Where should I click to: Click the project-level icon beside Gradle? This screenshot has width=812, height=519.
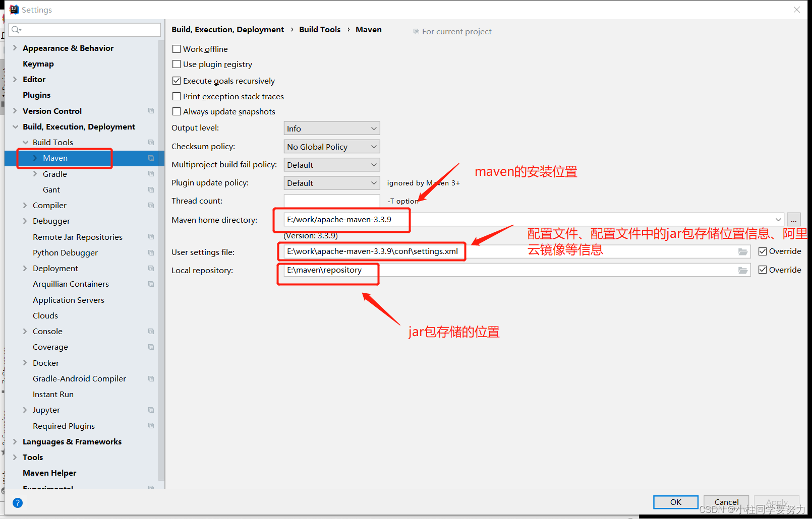pos(151,174)
